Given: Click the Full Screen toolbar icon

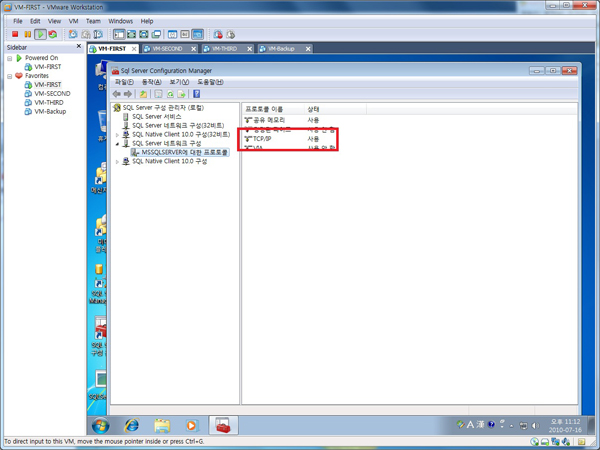Looking at the screenshot, I should pos(143,34).
